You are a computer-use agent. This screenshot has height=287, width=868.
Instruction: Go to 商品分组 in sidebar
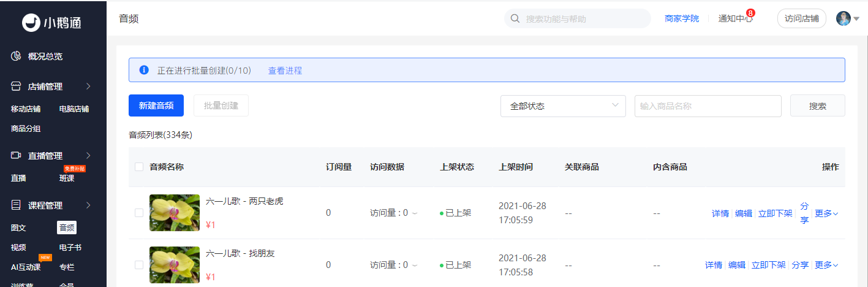26,129
